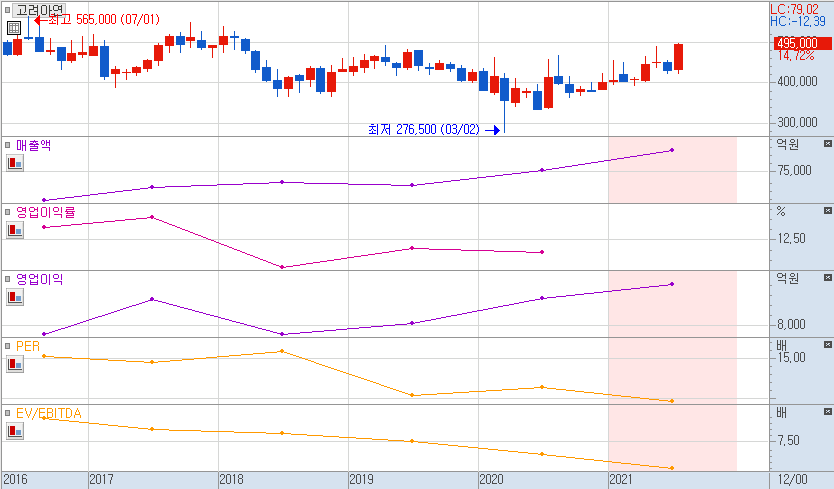Close the 매출액 indicator panel
Image resolution: width=834 pixels, height=489 pixels.
coord(828,144)
